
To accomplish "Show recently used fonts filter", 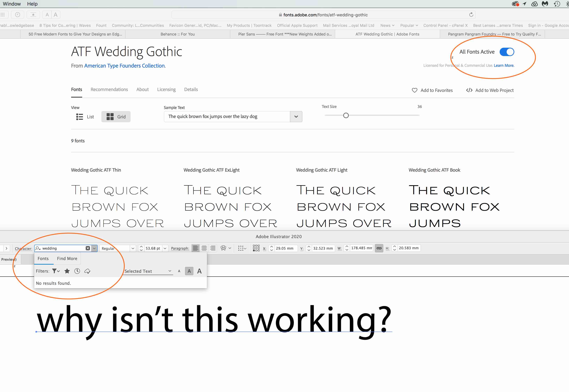I will [x=77, y=271].
